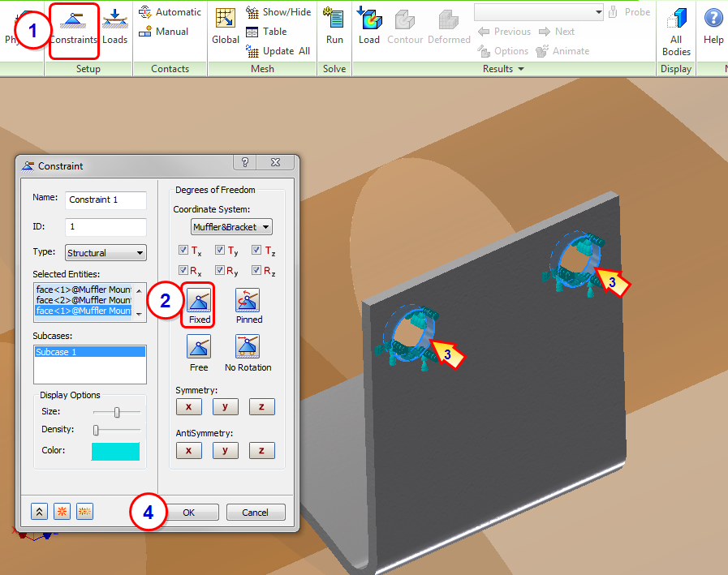Click Symmetry x button
Image resolution: width=728 pixels, height=575 pixels.
pos(189,406)
